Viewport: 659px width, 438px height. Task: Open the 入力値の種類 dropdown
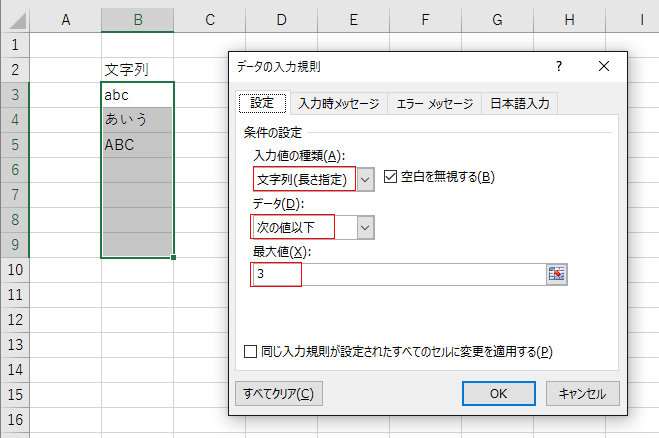click(366, 178)
